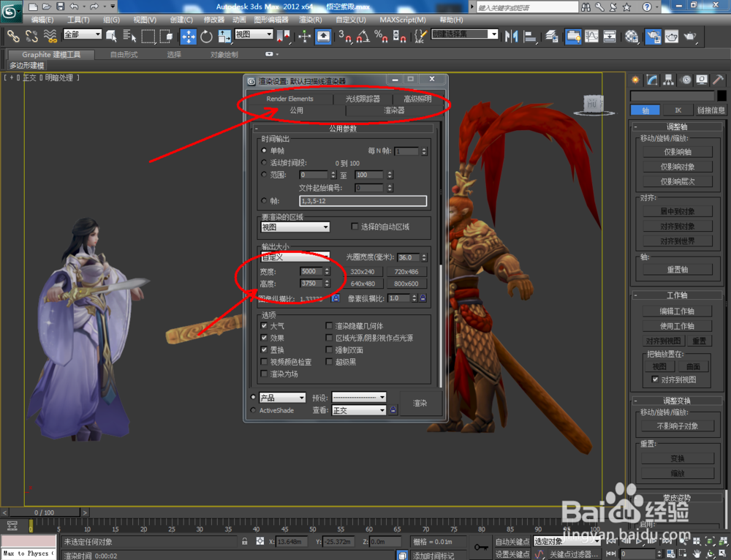Click 重置轴 button
731x560 pixels.
point(678,269)
